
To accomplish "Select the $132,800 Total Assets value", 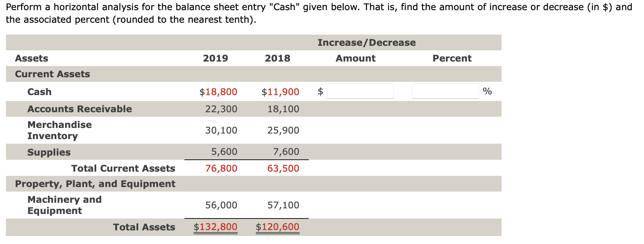I will [x=215, y=227].
